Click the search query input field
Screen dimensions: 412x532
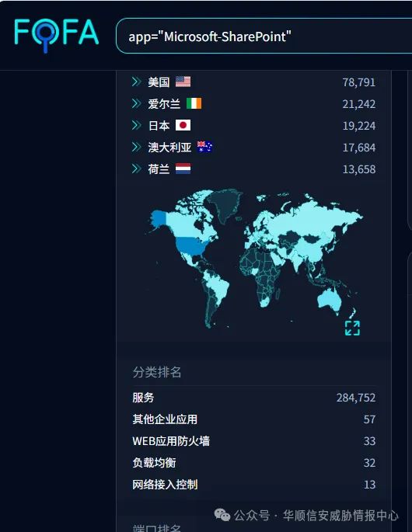[x=264, y=36]
